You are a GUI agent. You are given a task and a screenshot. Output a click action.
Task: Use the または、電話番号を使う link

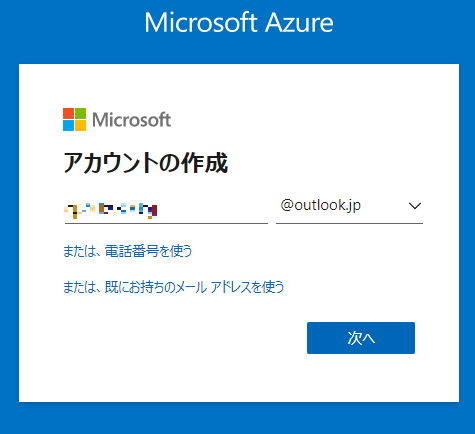click(128, 251)
